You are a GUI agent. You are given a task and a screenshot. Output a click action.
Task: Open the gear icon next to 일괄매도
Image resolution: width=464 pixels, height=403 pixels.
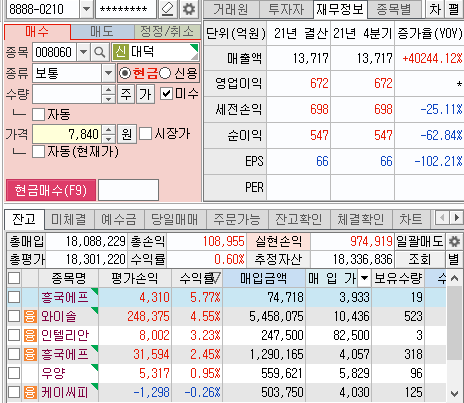coord(454,241)
